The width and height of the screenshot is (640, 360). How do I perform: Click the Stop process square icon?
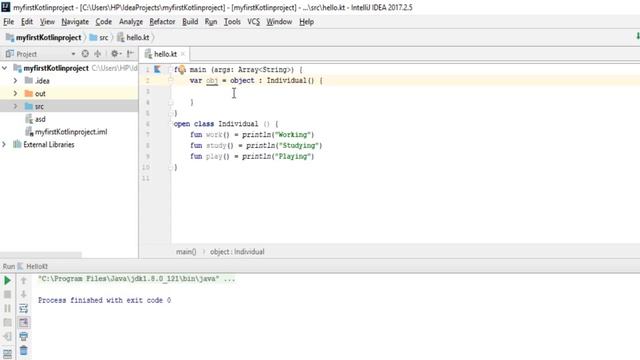click(x=7, y=294)
